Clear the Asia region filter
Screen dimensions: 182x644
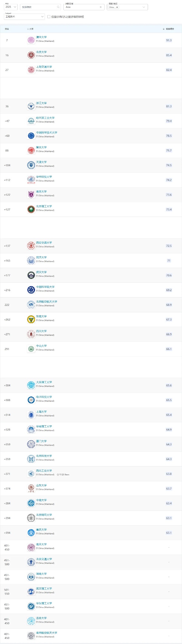(101, 7)
